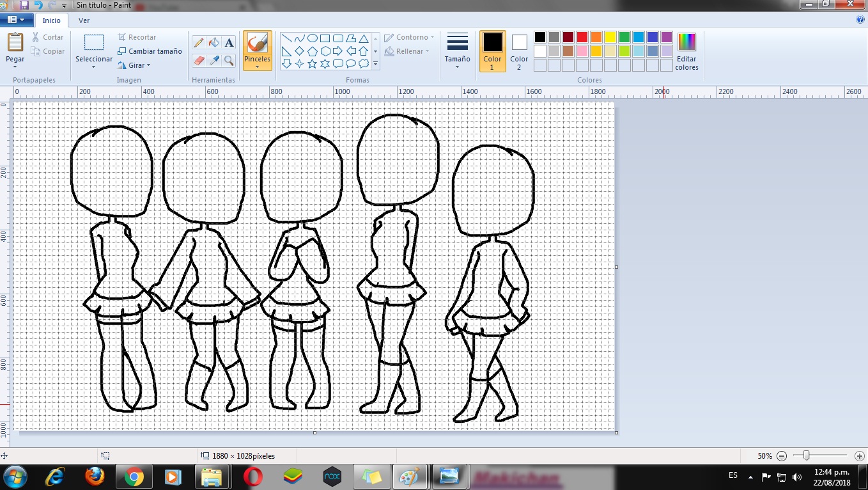The width and height of the screenshot is (868, 490).
Task: Switch to the Ver tab
Action: coord(84,20)
